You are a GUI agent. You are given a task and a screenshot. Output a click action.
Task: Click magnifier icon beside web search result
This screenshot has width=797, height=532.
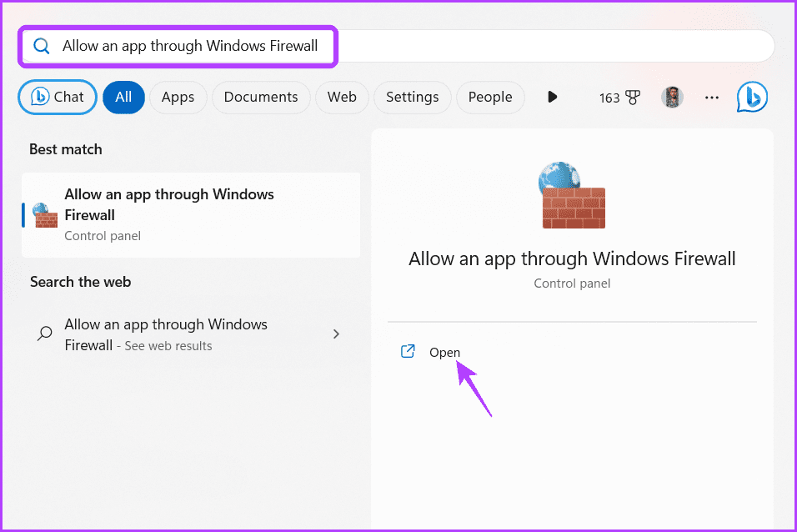[45, 334]
